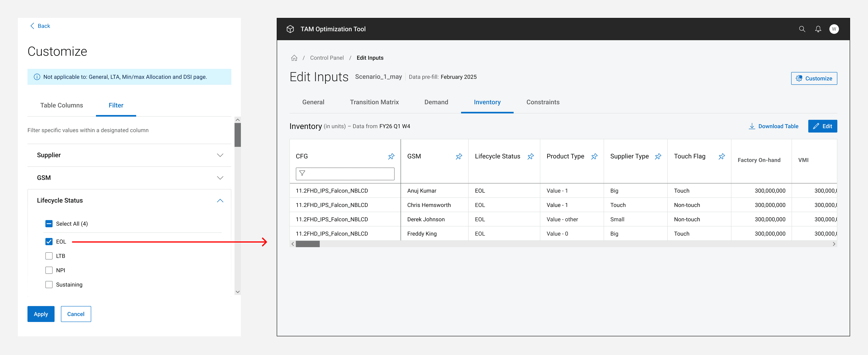The width and height of the screenshot is (868, 355).
Task: Switch to Table Columns tab
Action: click(x=62, y=105)
